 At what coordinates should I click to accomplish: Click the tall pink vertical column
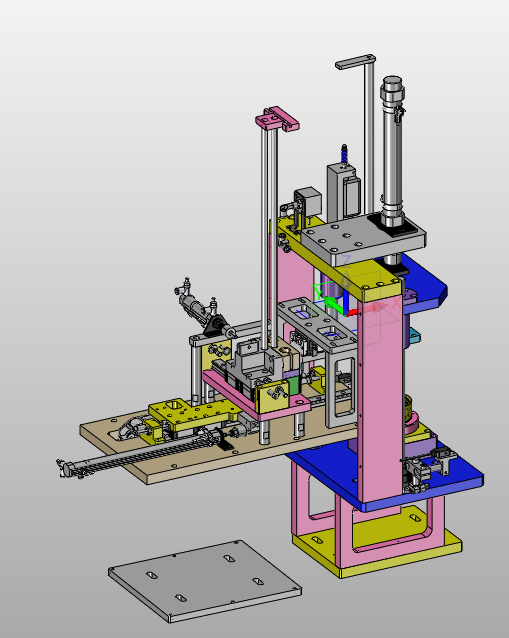[380, 399]
